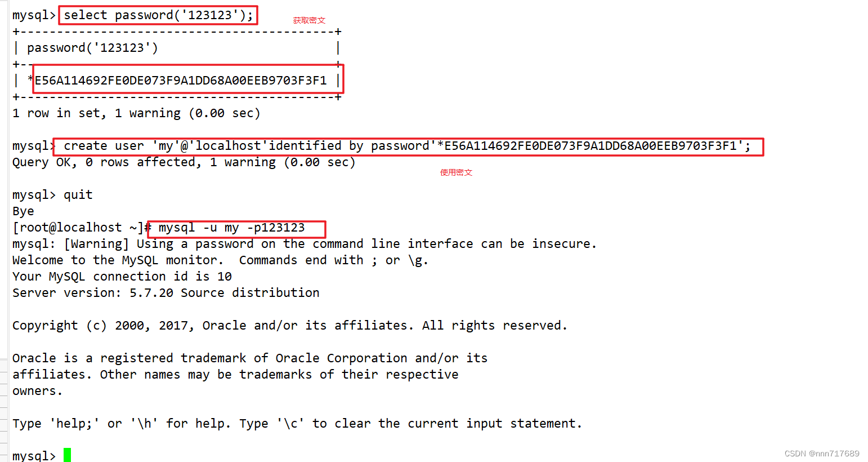Click the 'Bye' output line
Screen dimensions: 868x462
click(23, 211)
